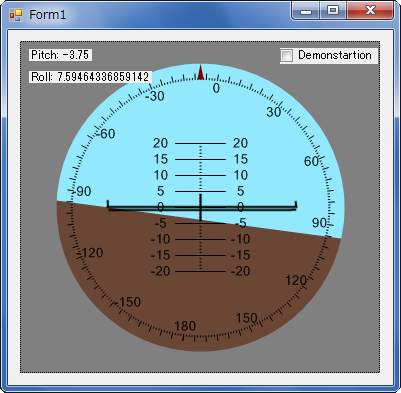Screen dimensions: 401x393
Task: Click the right-side 60 roll scale label
Action: 311,161
